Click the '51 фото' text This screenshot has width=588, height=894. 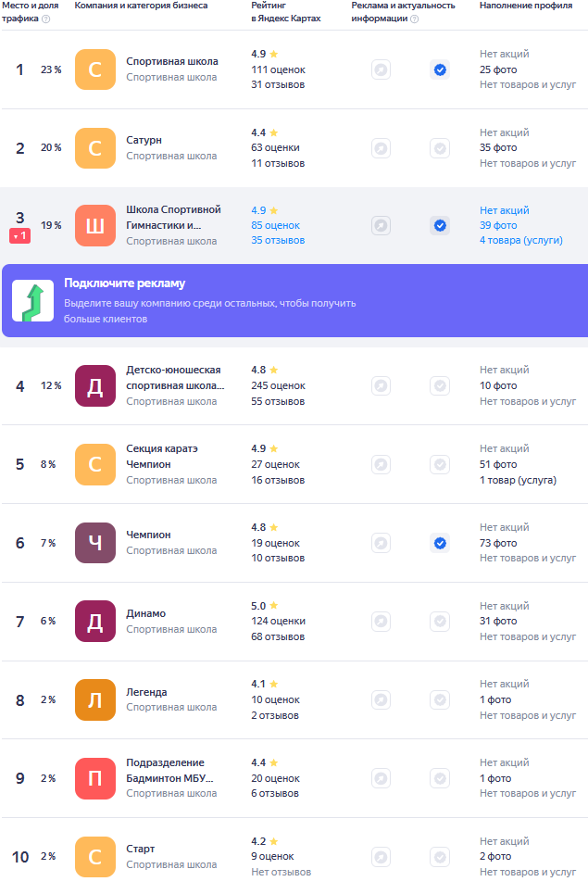click(x=498, y=465)
